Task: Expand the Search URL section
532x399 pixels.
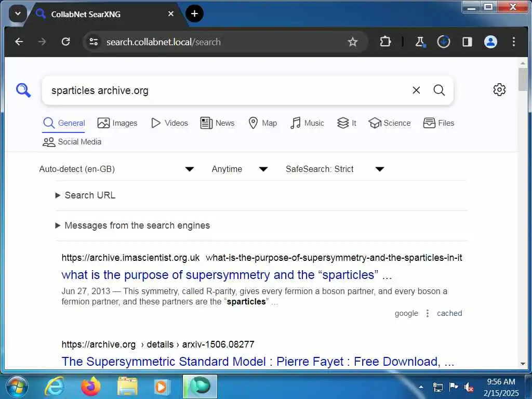Action: [86, 195]
